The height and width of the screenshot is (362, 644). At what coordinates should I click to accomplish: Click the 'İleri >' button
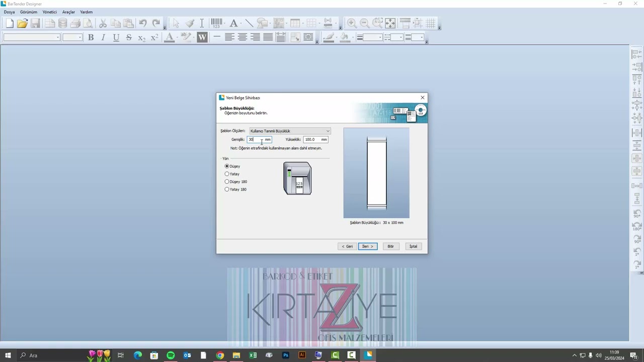[x=368, y=246]
